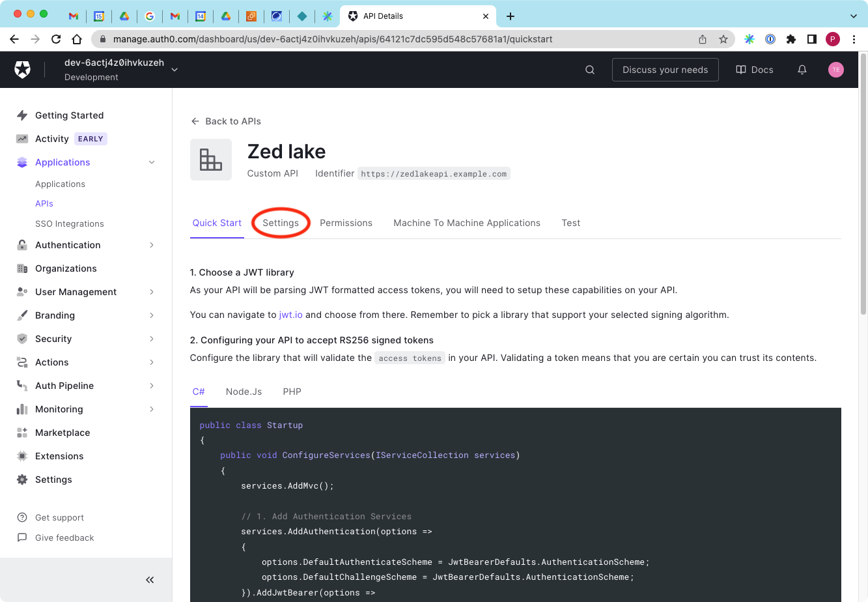Expand the Security section chevron

click(x=152, y=339)
